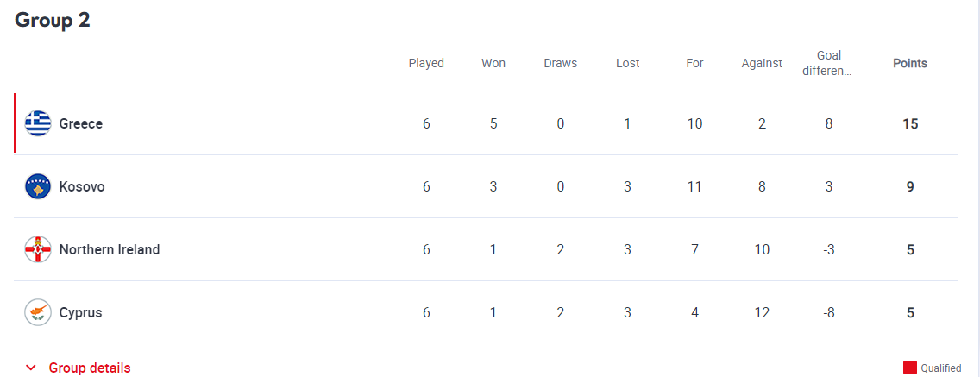Click the Points column header

coord(910,63)
